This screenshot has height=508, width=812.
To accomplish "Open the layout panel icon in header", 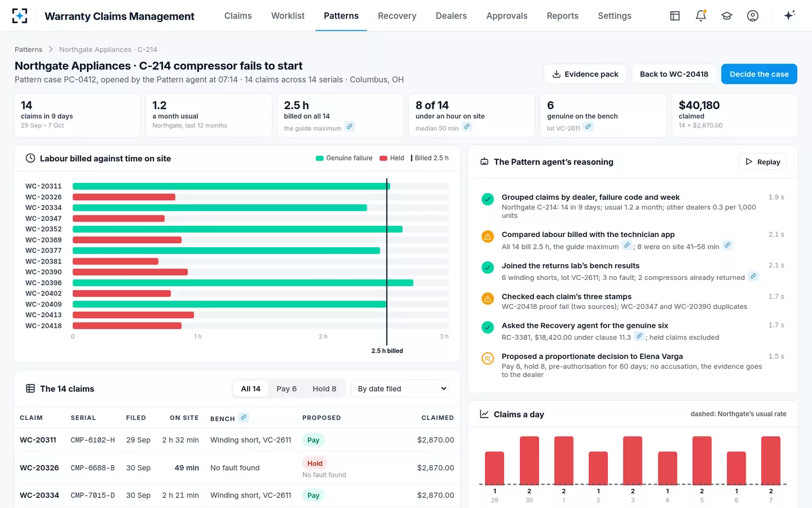I will [x=675, y=16].
